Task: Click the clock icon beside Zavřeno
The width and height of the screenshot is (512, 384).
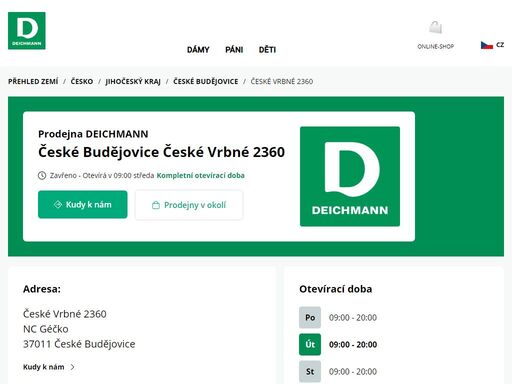Action: click(x=42, y=175)
